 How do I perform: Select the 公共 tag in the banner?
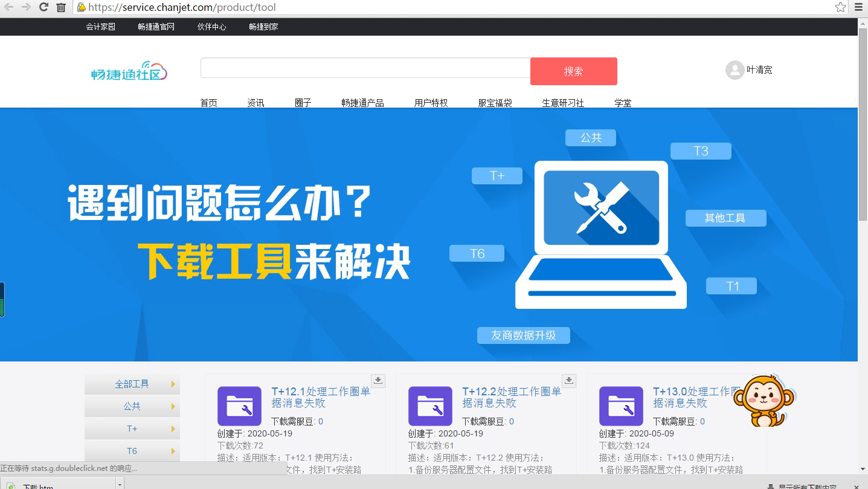pyautogui.click(x=591, y=138)
